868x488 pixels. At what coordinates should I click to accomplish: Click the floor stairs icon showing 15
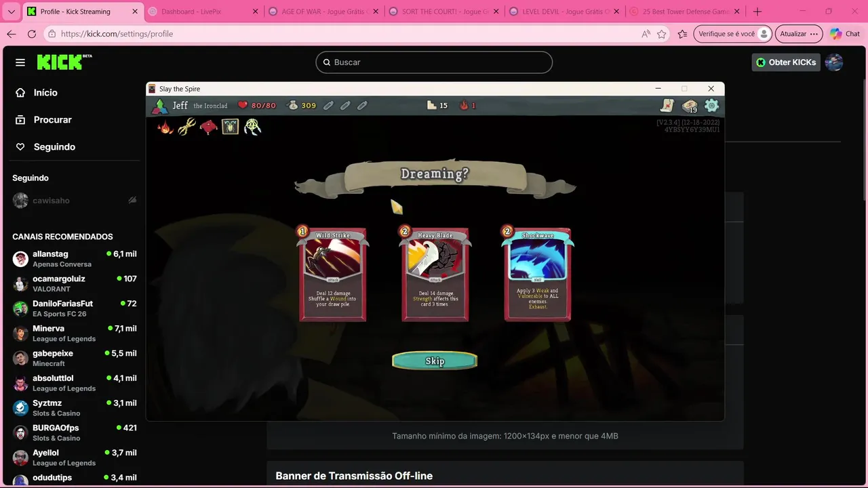pos(431,105)
